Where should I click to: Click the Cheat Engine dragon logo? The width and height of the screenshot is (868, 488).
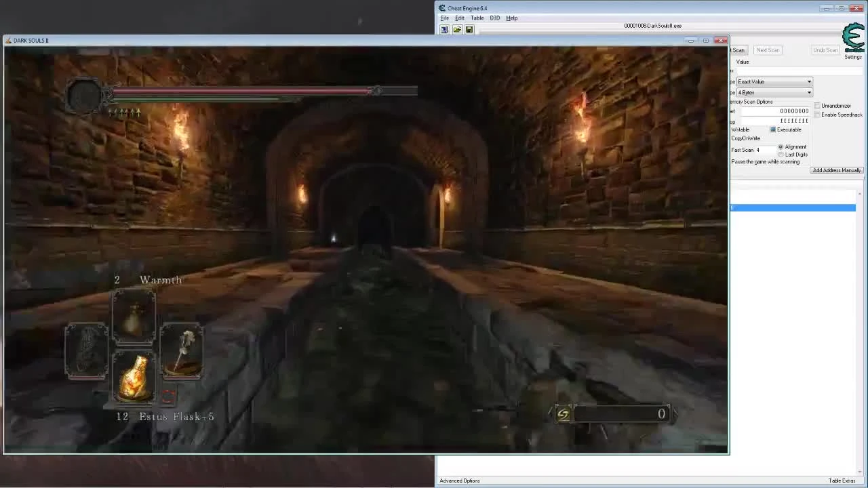point(853,37)
